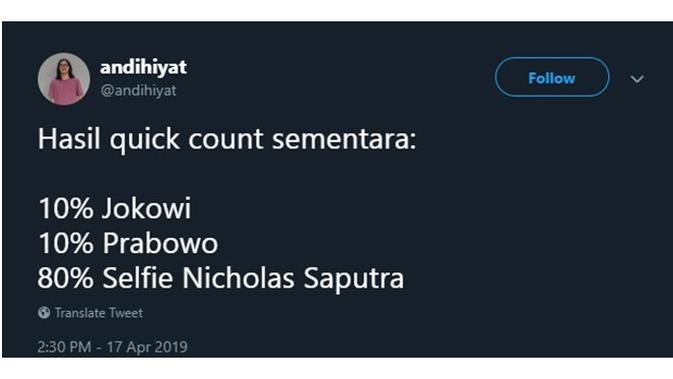Image resolution: width=673 pixels, height=379 pixels.
Task: Click the word 'Hasil' starting the tweet
Action: point(69,139)
